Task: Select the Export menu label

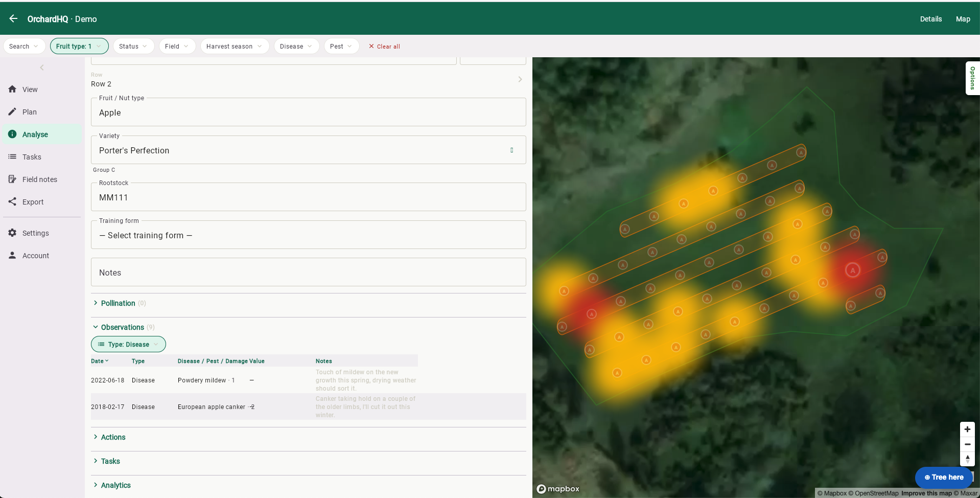Action: point(33,202)
